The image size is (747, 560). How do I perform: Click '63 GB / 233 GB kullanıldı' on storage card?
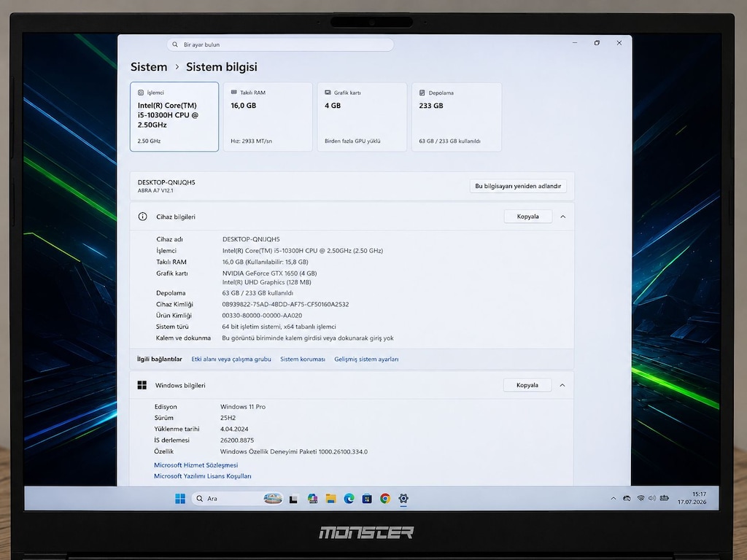449,141
